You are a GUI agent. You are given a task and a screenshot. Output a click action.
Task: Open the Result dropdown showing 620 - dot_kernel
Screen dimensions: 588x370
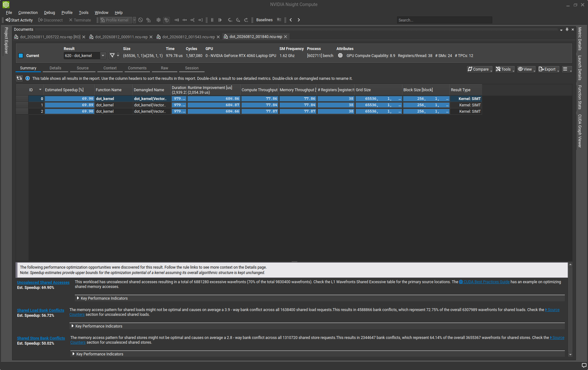(x=85, y=55)
